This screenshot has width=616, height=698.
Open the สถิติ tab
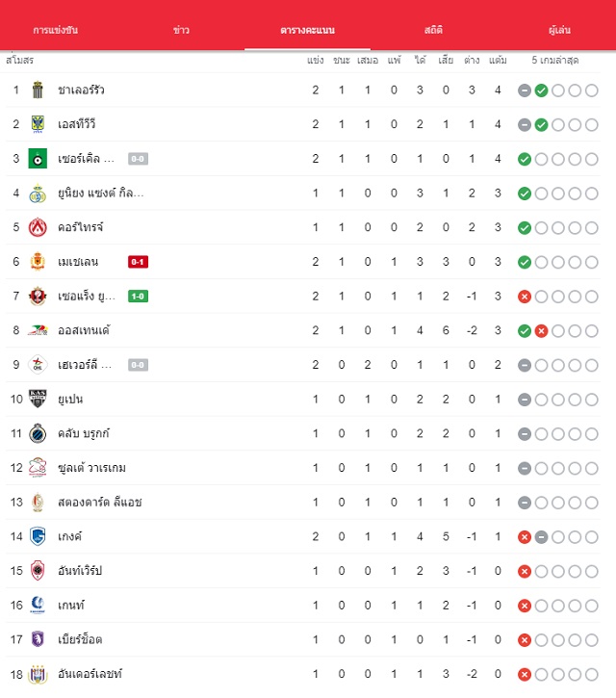(433, 30)
